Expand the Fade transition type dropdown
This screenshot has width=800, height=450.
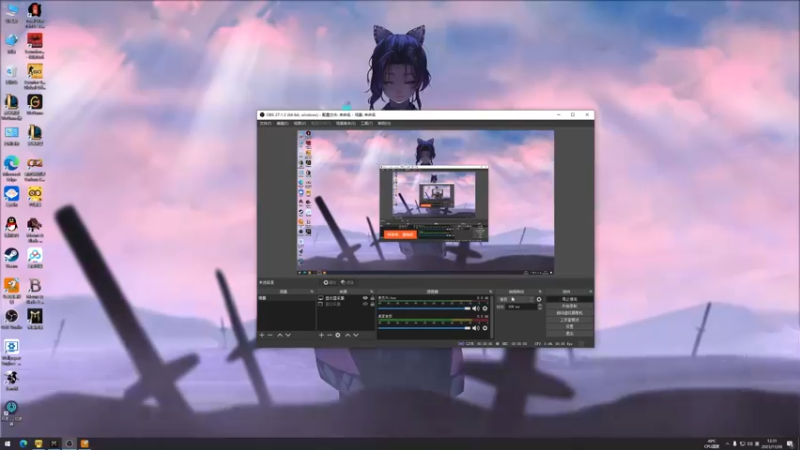[x=515, y=299]
